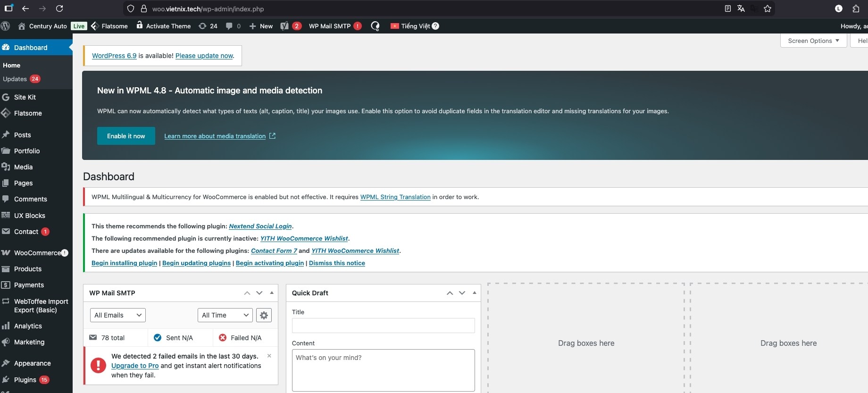Click Begin activating plugin link

point(270,263)
